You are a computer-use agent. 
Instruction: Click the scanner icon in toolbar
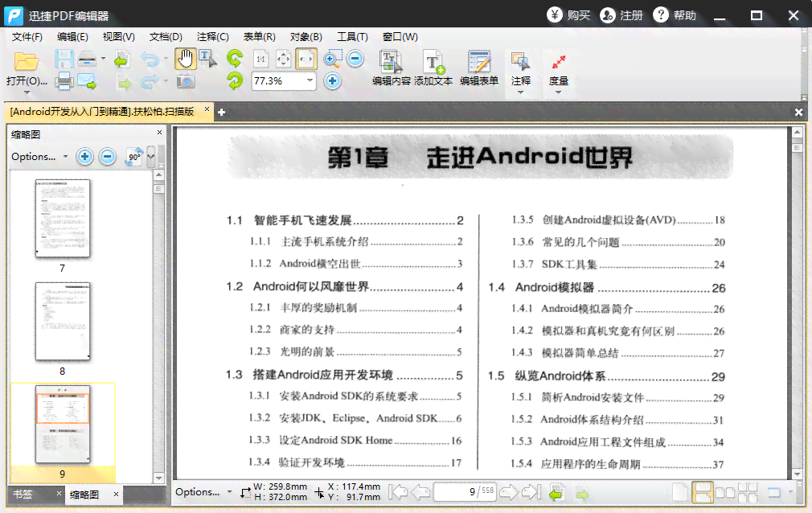click(87, 59)
